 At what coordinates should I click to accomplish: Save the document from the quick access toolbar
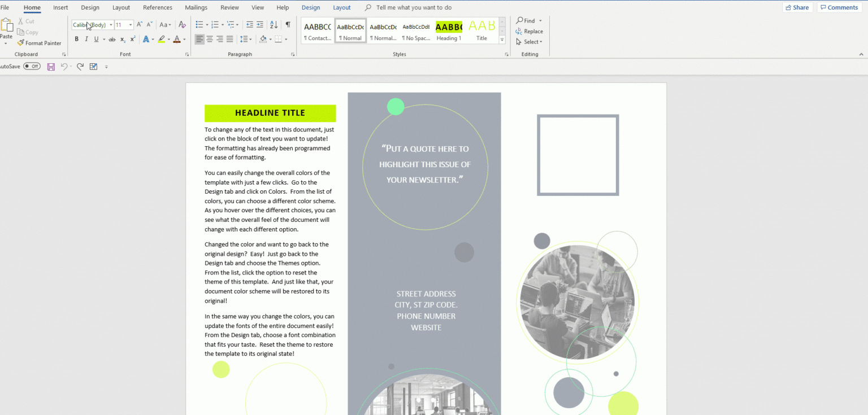point(51,66)
